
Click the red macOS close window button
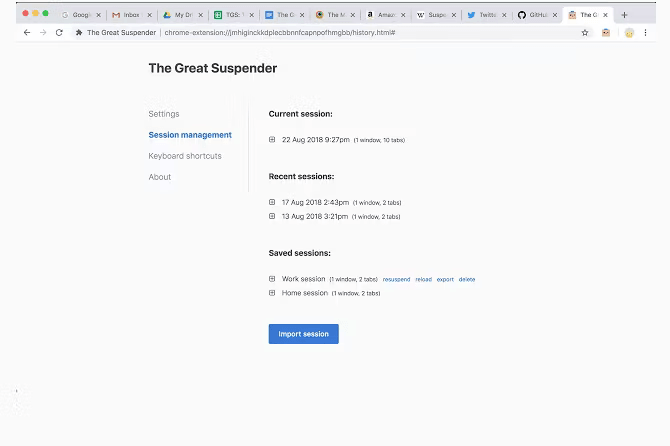click(x=25, y=13)
